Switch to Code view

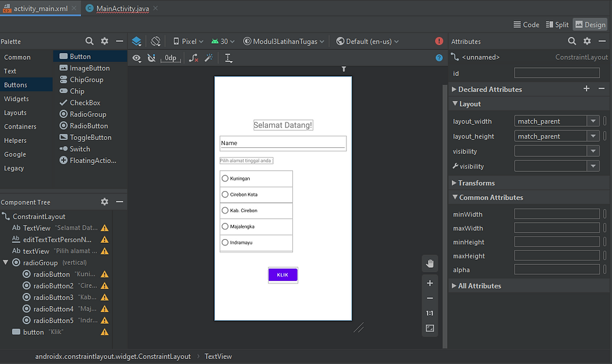click(526, 24)
